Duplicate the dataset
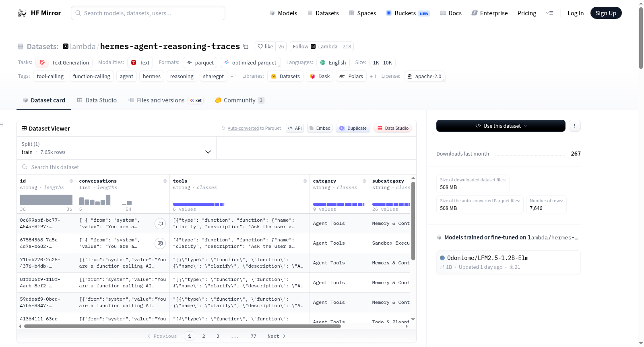The width and height of the screenshot is (644, 347). tap(353, 128)
